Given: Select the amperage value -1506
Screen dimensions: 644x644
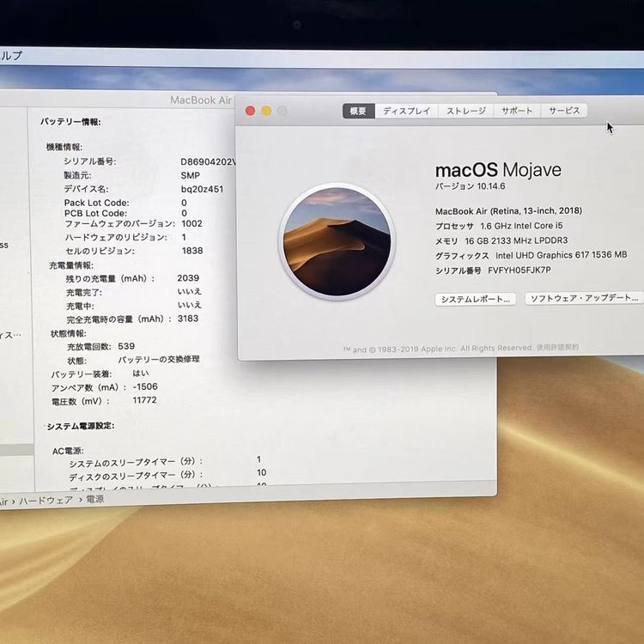Looking at the screenshot, I should pos(145,386).
